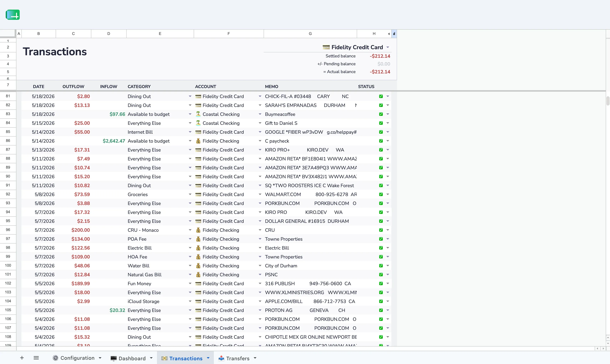Screen dimensions: 610x364
Task: Click the card icon in WALMART.COM row
Action: (x=198, y=194)
